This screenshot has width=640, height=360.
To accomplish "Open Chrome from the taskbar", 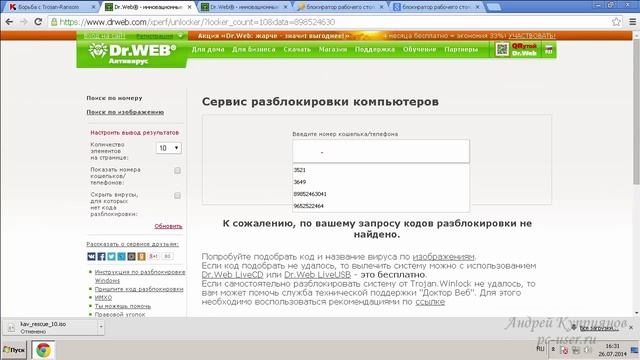I will coord(43,350).
